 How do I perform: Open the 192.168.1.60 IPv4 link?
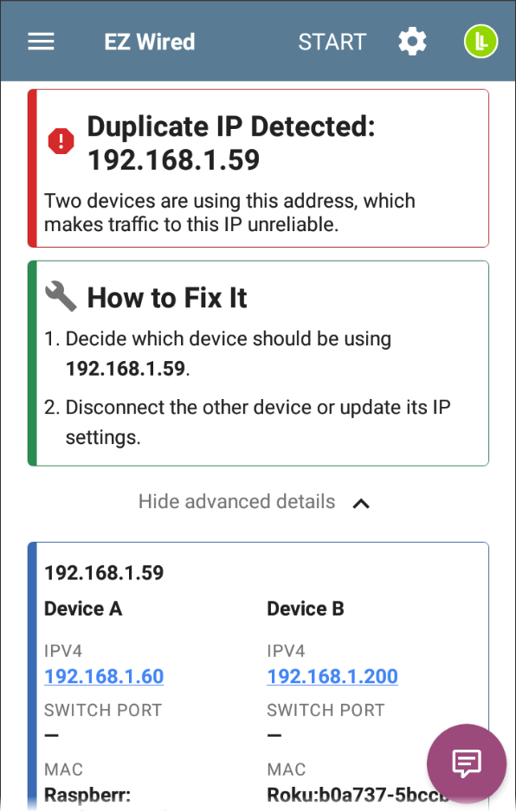coord(104,676)
